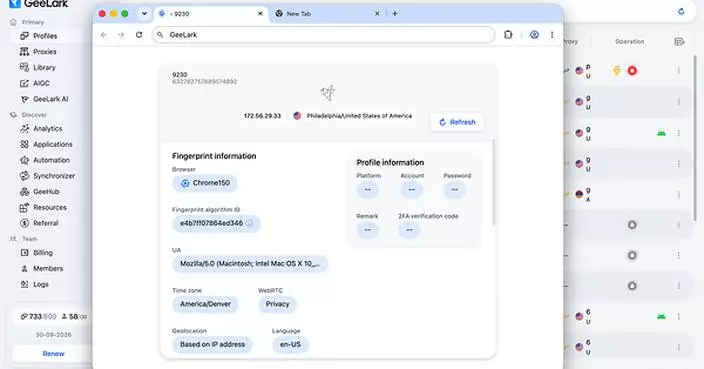Click the IP address 172.56.29.33

tap(262, 116)
